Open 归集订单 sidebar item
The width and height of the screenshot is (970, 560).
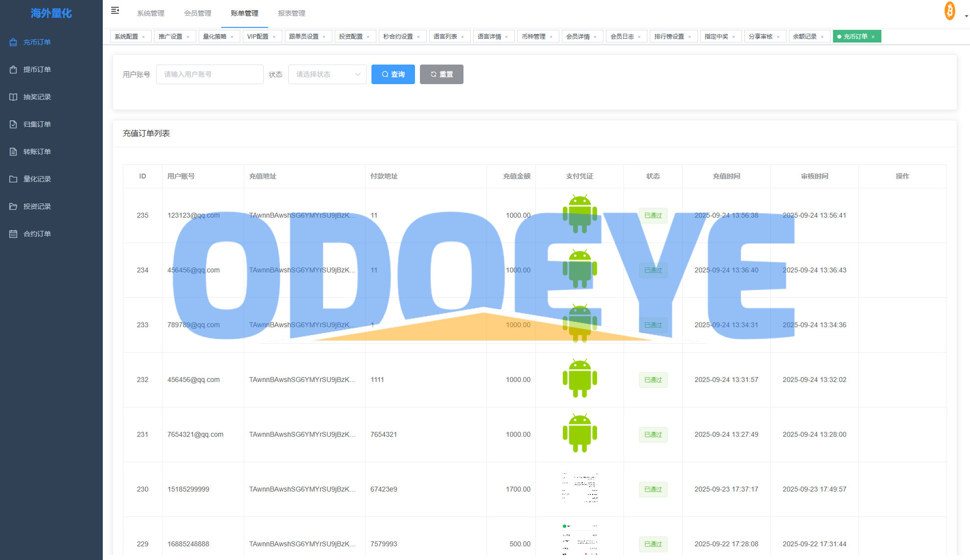[37, 124]
